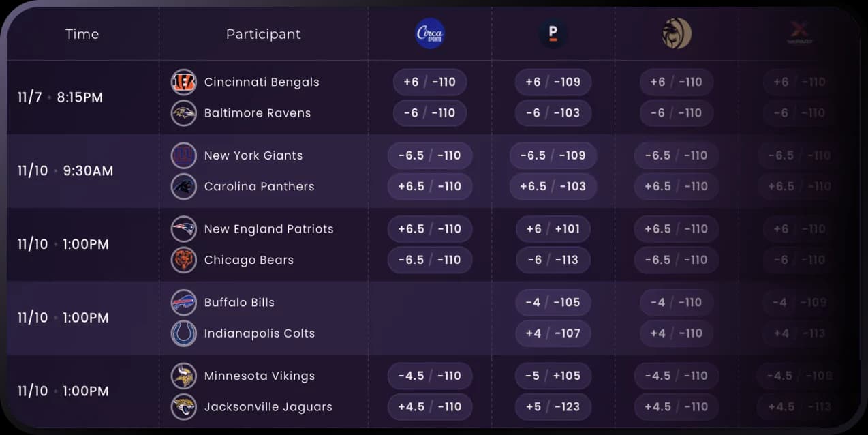Screen dimensions: 868x435
Task: Select Vikings -5 / +105 odds
Action: click(x=553, y=376)
